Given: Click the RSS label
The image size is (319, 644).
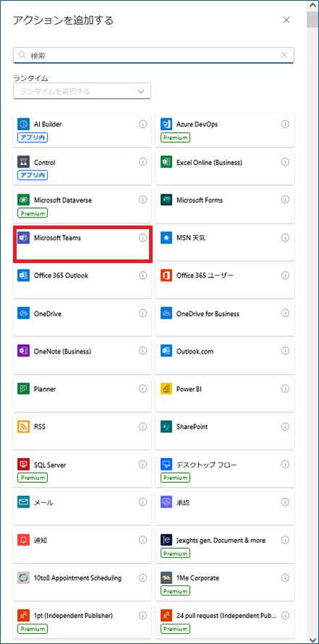Looking at the screenshot, I should pos(40,426).
